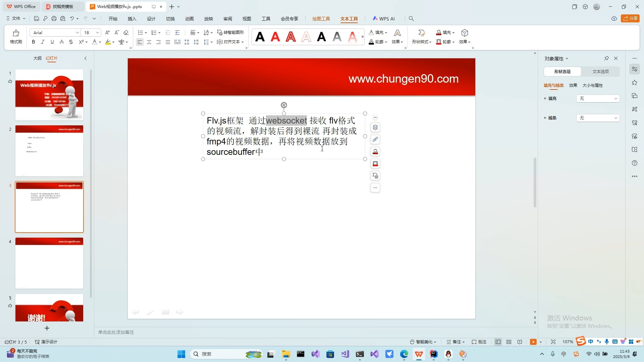The height and width of the screenshot is (362, 644).
Task: Open the Insert (插入) ribbon tab
Action: (x=132, y=19)
